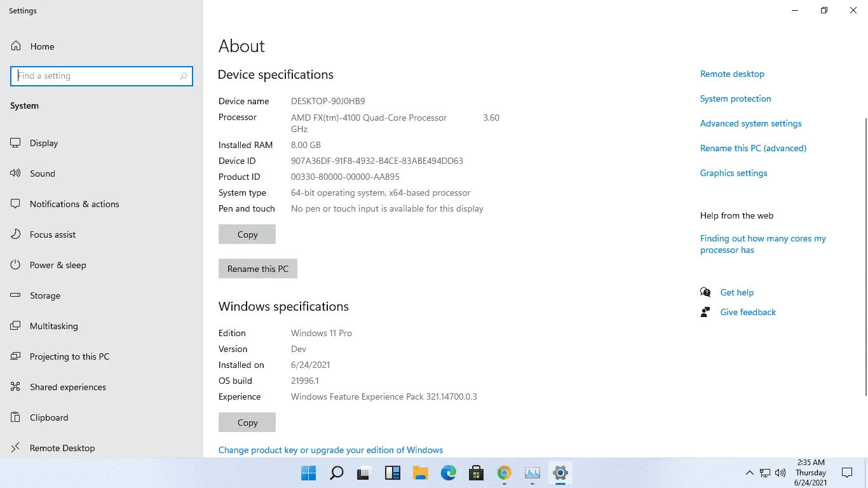Click the Multitasking icon
Viewport: 868px width, 488px height.
16,326
